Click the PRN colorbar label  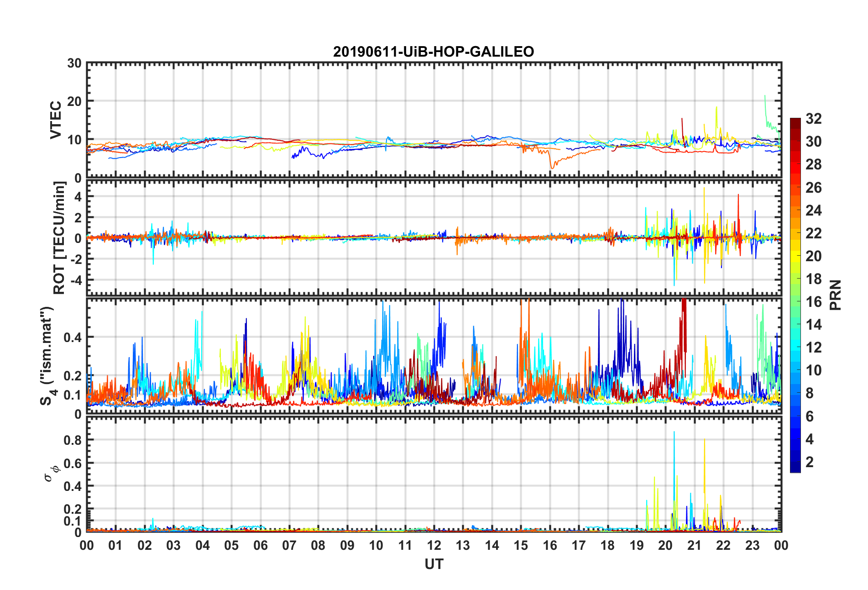pos(835,295)
